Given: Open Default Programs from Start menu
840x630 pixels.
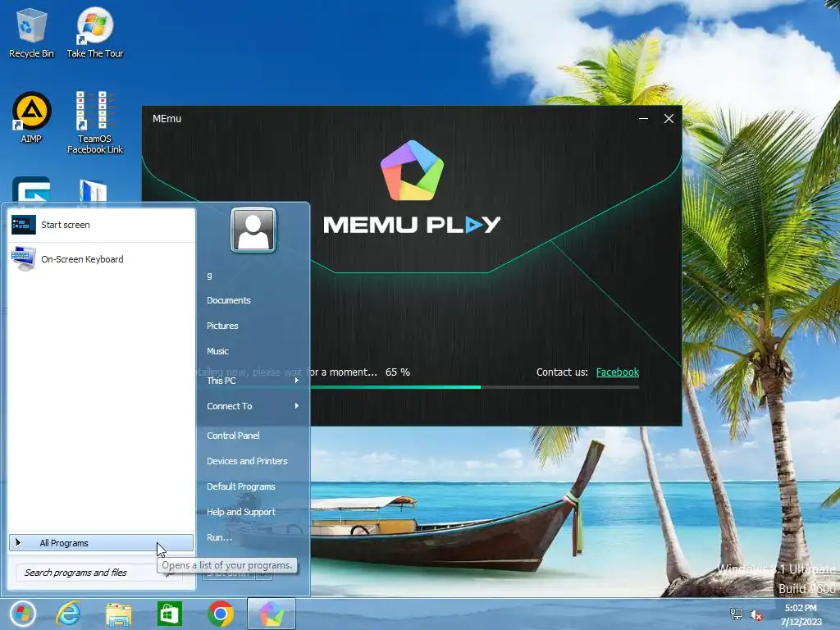Looking at the screenshot, I should [x=241, y=486].
